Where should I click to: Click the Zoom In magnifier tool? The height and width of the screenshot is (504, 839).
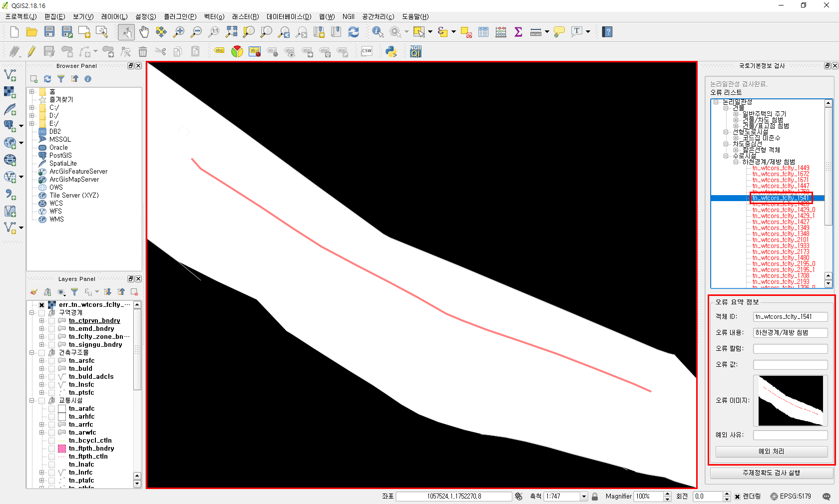[x=178, y=32]
